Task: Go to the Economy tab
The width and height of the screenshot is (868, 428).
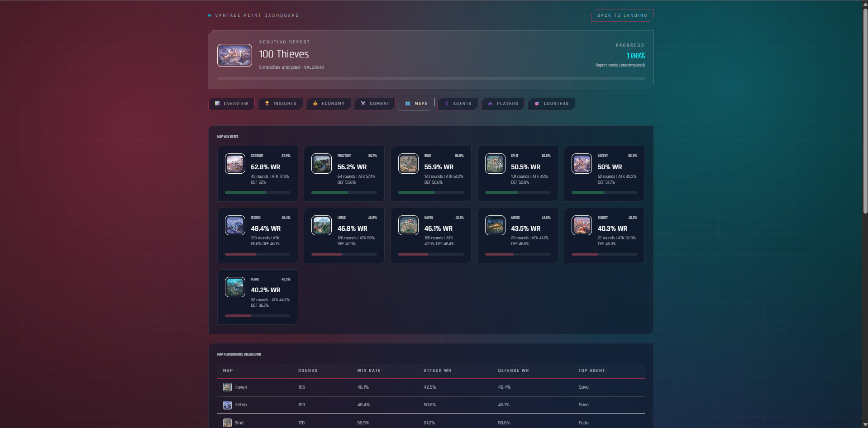Action: click(x=329, y=104)
